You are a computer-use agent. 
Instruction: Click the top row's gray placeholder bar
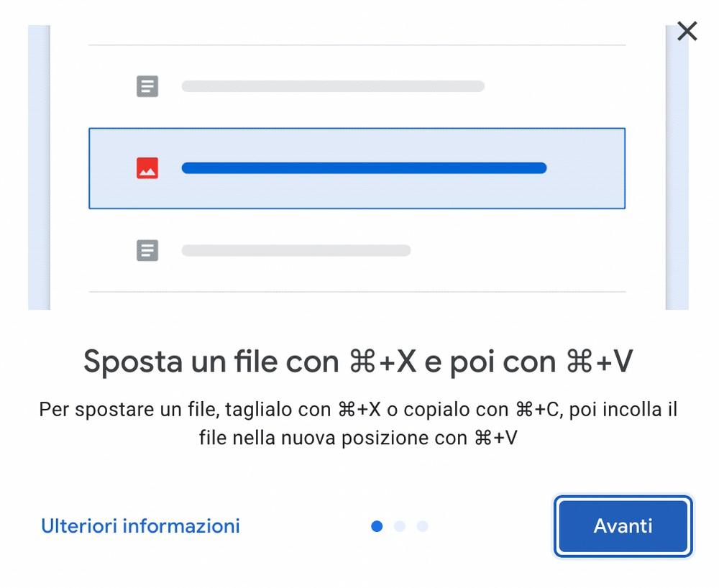pos(332,87)
